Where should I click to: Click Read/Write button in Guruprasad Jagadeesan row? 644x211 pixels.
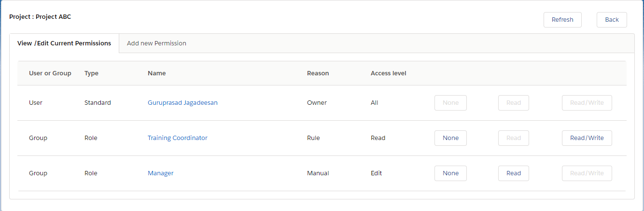pos(587,103)
